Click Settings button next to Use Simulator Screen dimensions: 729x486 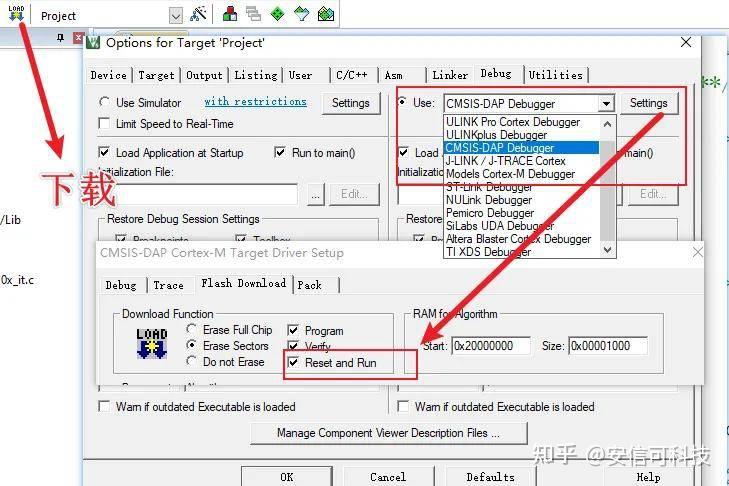351,103
